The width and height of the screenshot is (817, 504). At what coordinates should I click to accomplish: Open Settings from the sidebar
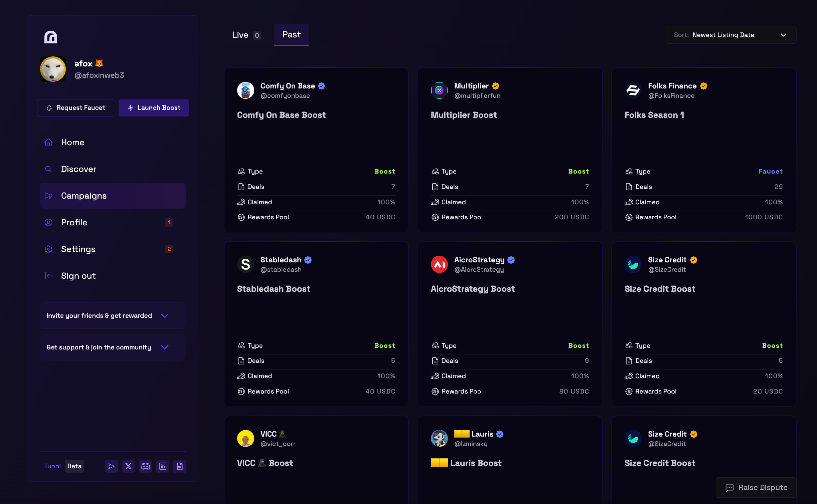78,249
